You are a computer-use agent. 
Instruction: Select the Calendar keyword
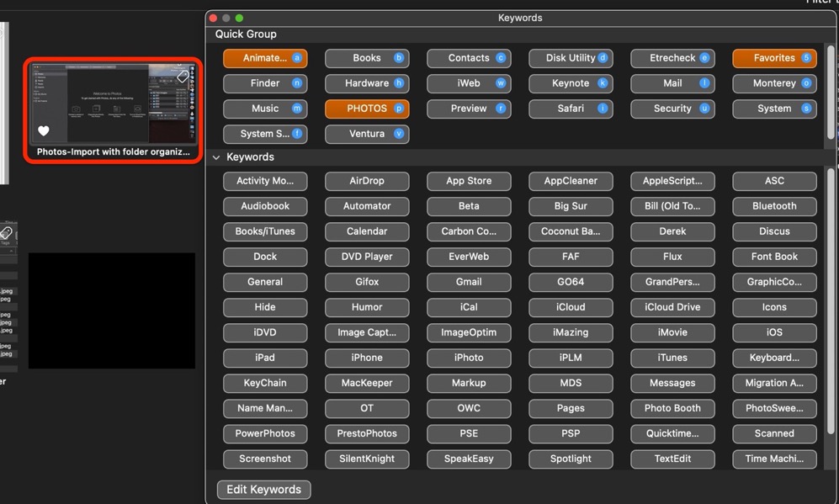click(367, 231)
